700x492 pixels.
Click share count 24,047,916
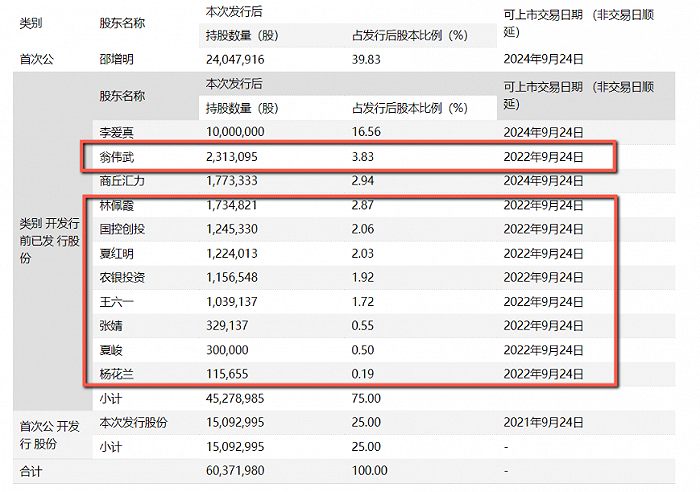coord(235,59)
